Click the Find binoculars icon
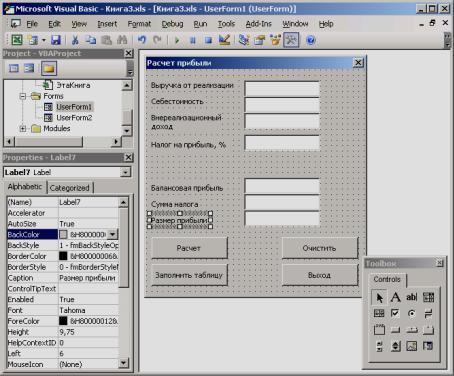 point(122,40)
